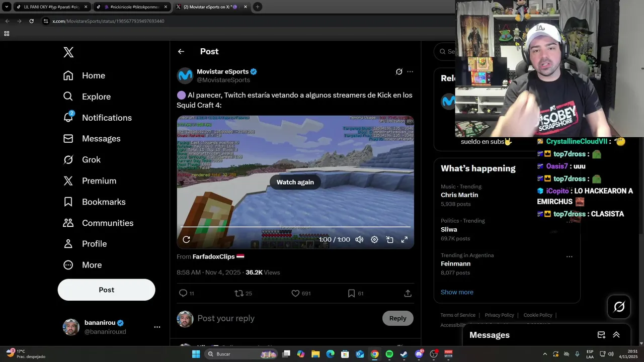Like the post with 691 likes
Image resolution: width=644 pixels, height=362 pixels.
click(295, 293)
